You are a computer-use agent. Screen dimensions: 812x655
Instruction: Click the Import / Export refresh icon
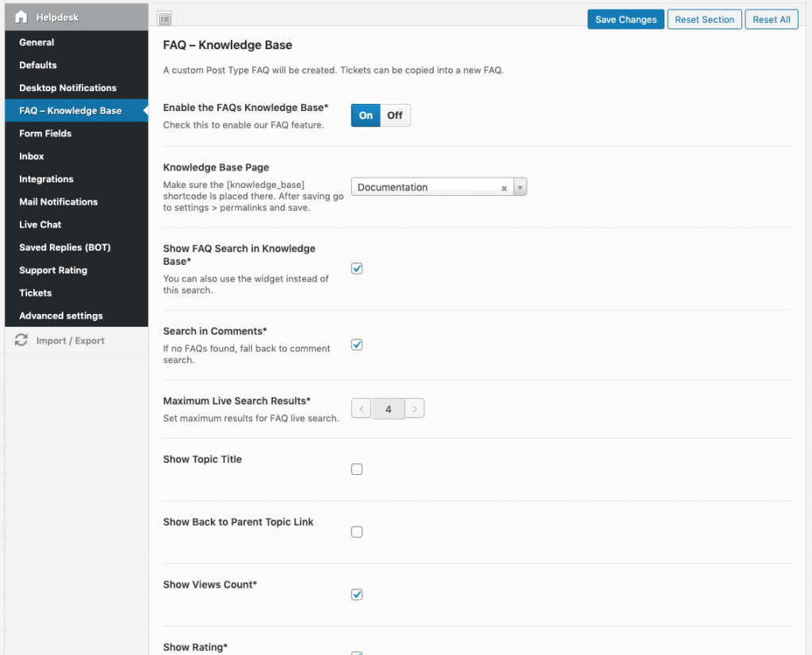pos(21,339)
